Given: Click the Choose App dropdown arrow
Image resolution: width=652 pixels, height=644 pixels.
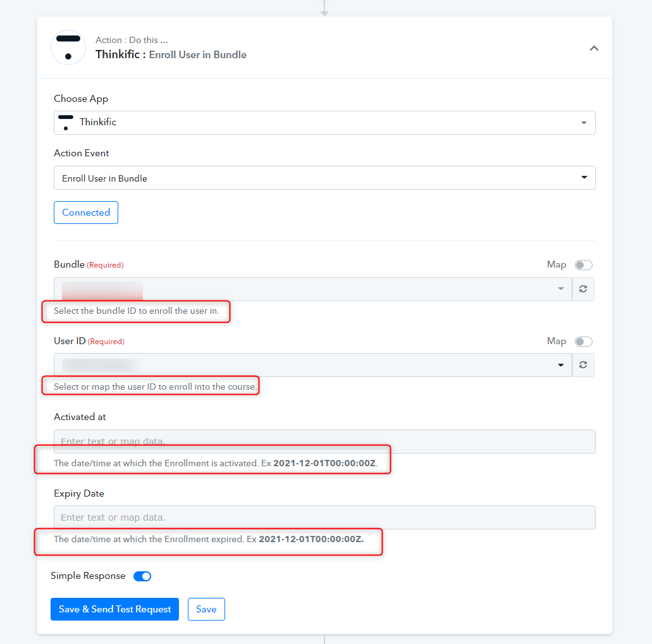Looking at the screenshot, I should [584, 123].
